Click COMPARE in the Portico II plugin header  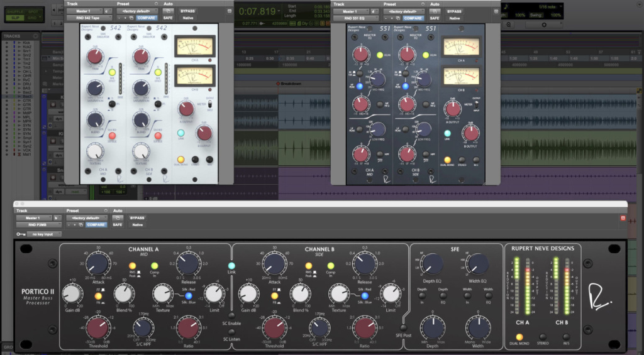pos(96,224)
